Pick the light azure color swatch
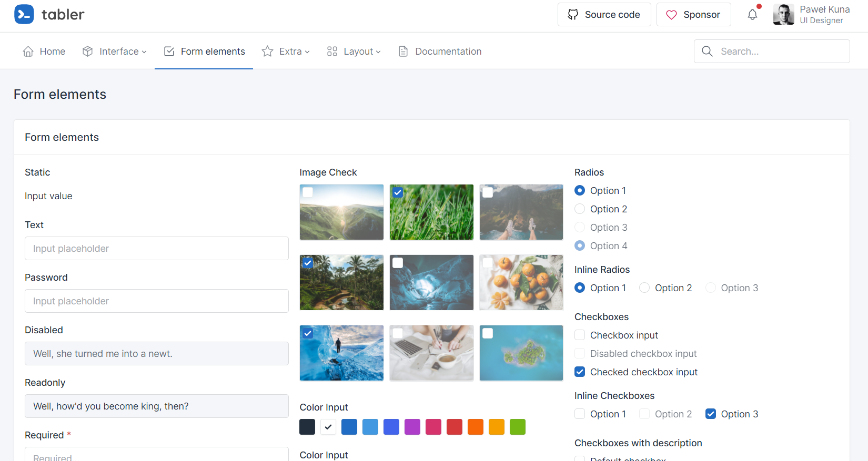Image resolution: width=868 pixels, height=461 pixels. click(370, 427)
